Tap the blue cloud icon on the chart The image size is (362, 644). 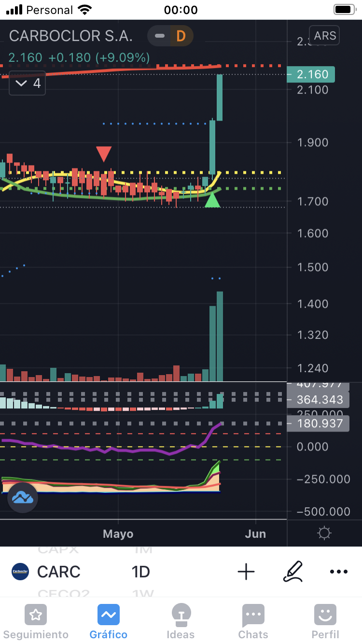click(x=23, y=497)
